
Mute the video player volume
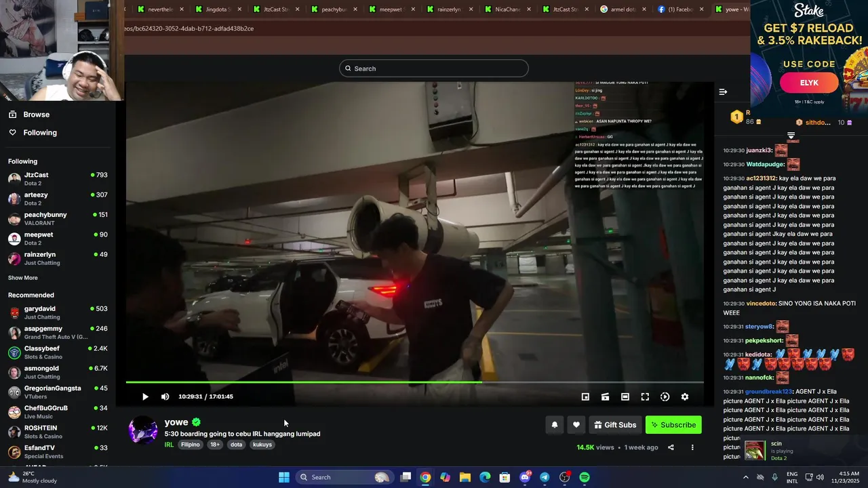pyautogui.click(x=165, y=396)
